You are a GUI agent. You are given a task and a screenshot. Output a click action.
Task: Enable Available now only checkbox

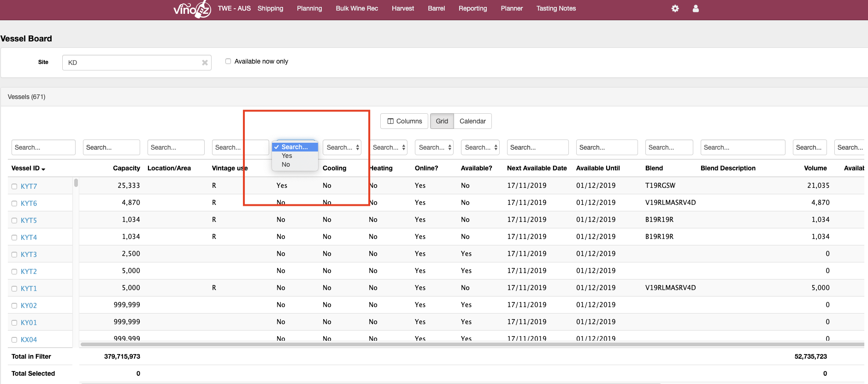pos(228,61)
